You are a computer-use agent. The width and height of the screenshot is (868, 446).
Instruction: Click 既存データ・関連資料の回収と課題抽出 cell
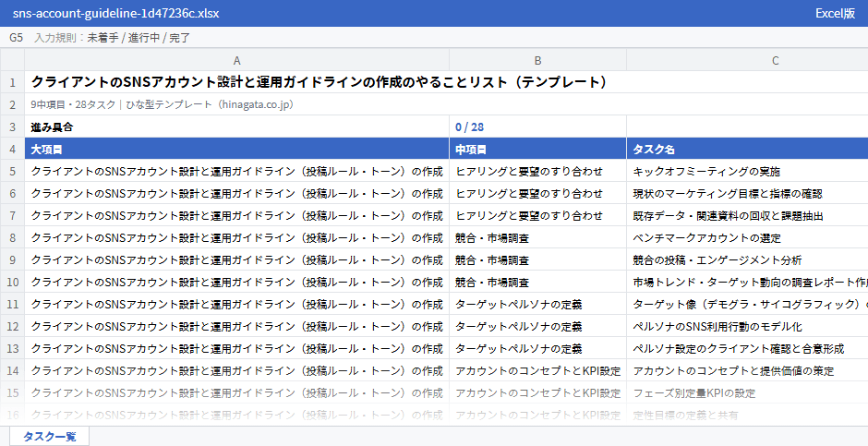[747, 215]
